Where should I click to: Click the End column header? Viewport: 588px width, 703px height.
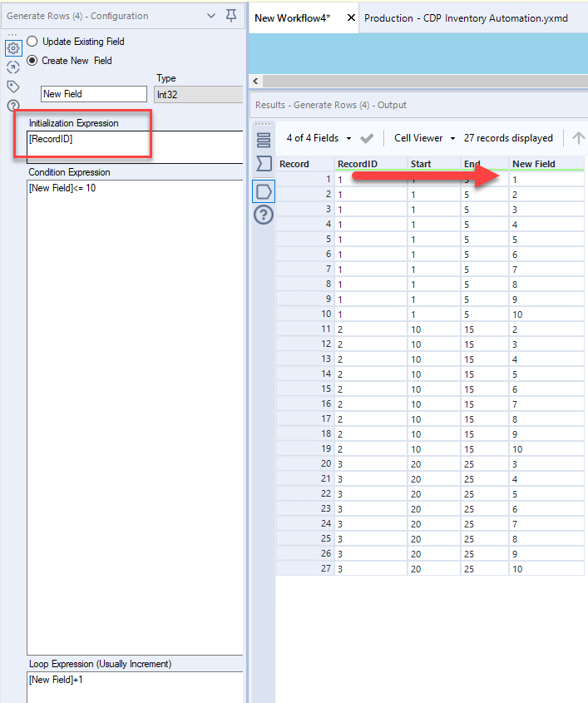[485, 164]
